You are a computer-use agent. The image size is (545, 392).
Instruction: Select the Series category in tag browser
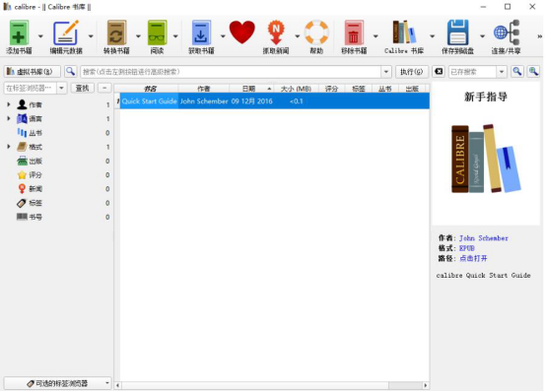(35, 133)
